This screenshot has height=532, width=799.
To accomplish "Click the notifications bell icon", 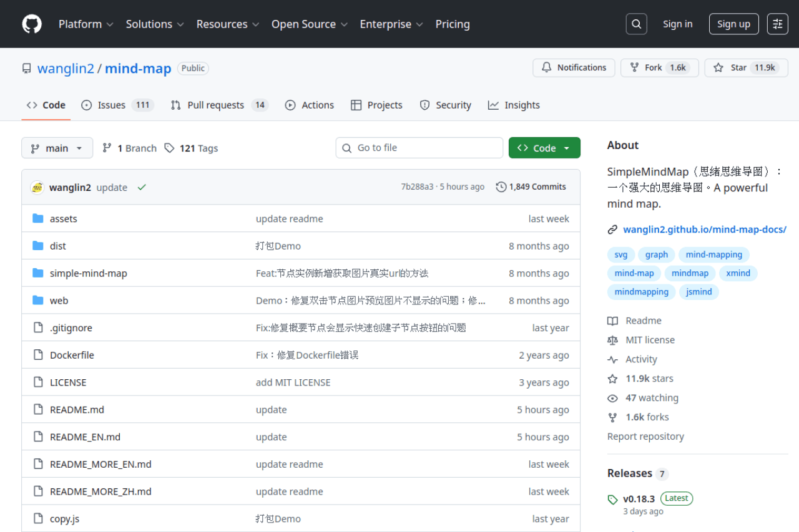I will click(x=546, y=67).
